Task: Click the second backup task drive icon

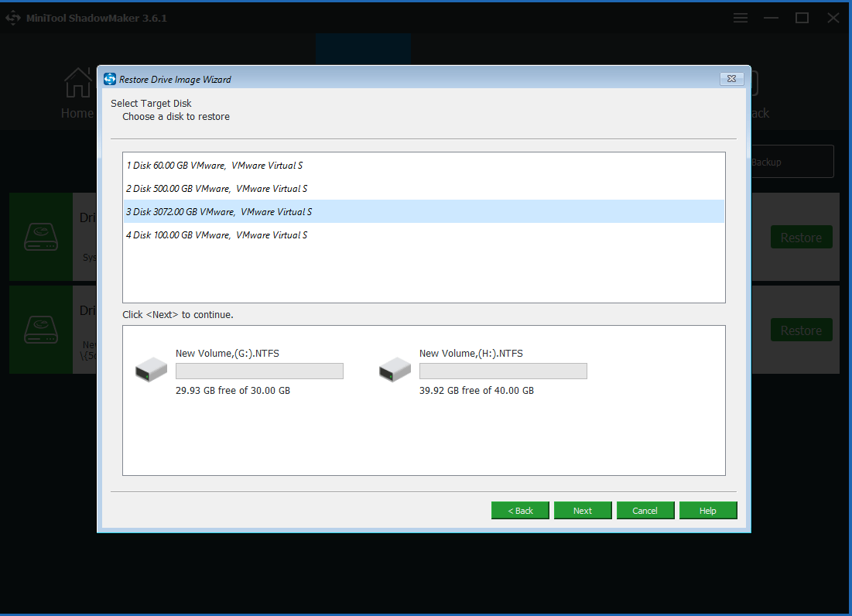Action: pyautogui.click(x=41, y=330)
